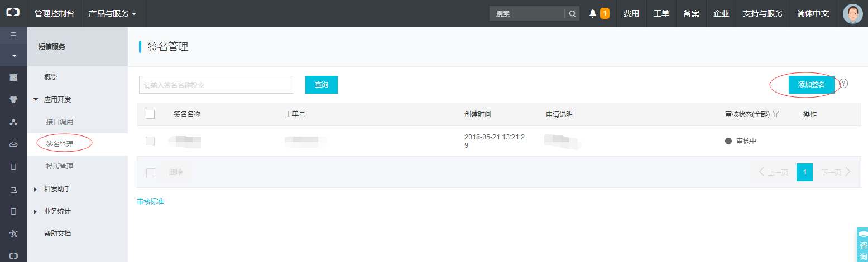Click the signature name search input field
Screen dimensions: 868x262
pyautogui.click(x=217, y=85)
